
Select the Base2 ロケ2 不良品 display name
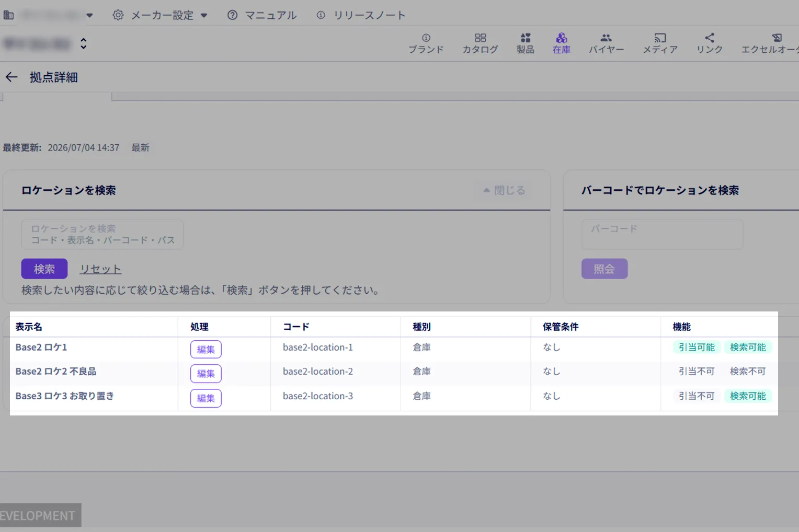[56, 372]
